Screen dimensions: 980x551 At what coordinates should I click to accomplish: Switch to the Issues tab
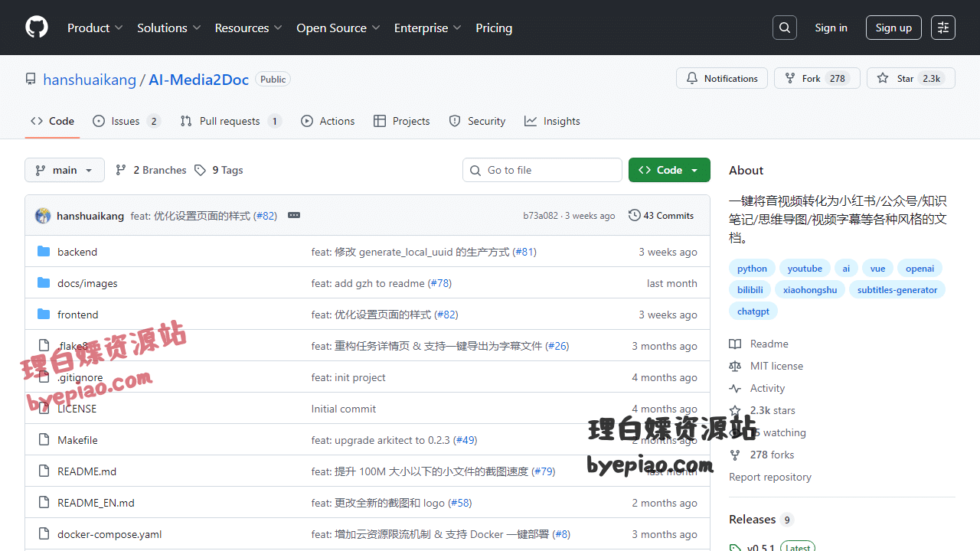(x=126, y=121)
